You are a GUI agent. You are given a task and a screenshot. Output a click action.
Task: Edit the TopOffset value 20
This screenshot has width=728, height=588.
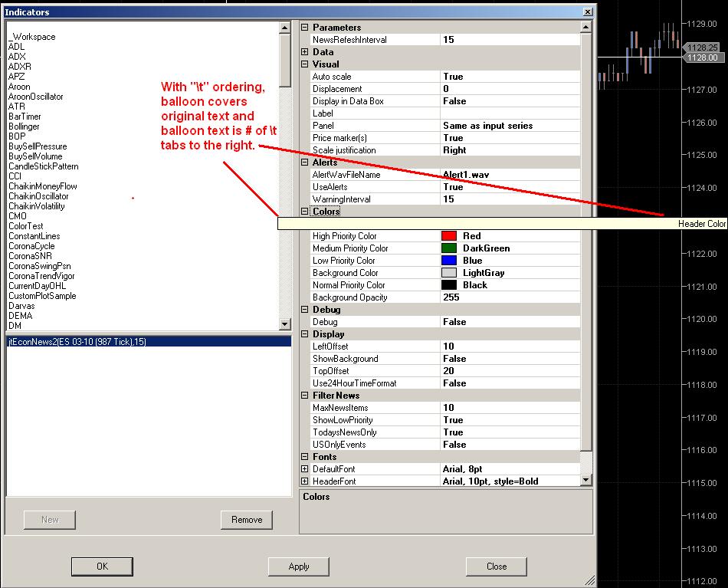click(510, 370)
